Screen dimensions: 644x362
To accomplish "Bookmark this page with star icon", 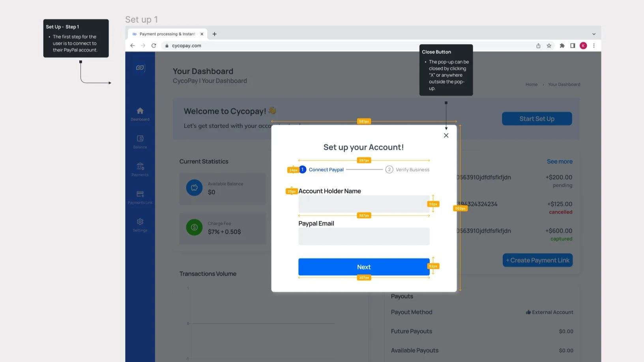I will click(x=549, y=46).
